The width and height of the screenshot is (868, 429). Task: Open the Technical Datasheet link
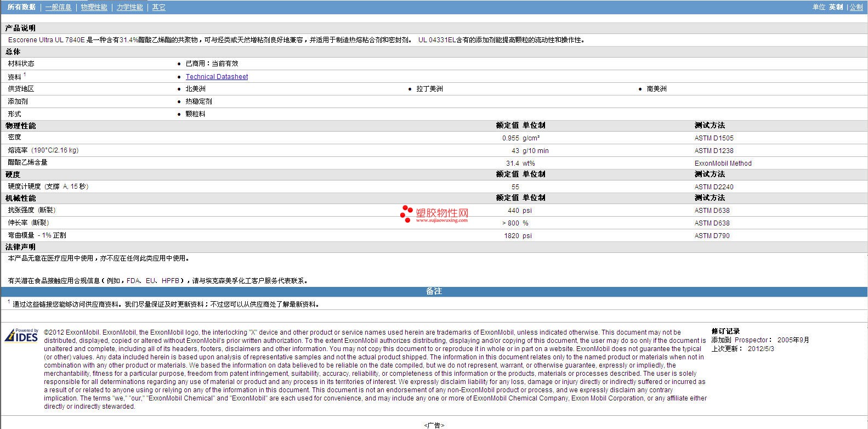[217, 77]
